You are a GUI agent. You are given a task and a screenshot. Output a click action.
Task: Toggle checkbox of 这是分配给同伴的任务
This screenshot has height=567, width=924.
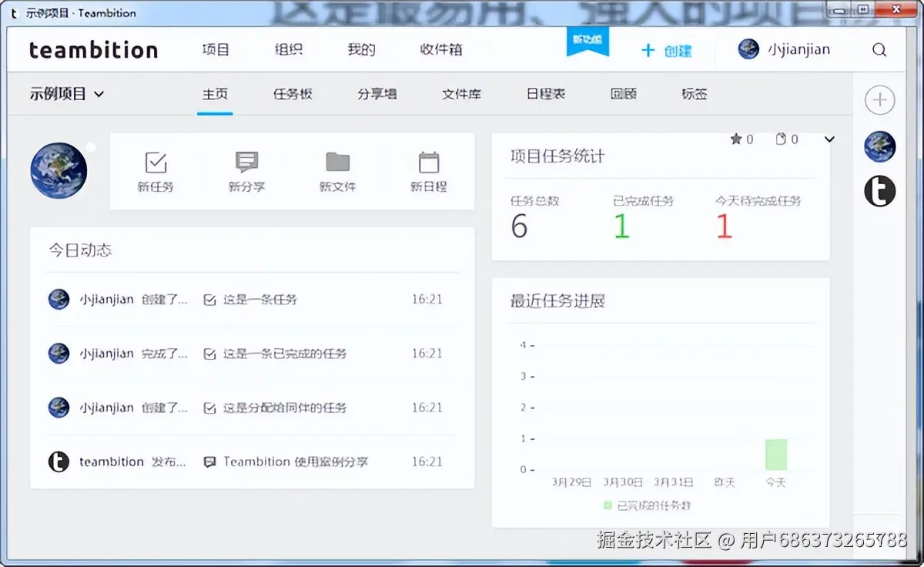(209, 408)
